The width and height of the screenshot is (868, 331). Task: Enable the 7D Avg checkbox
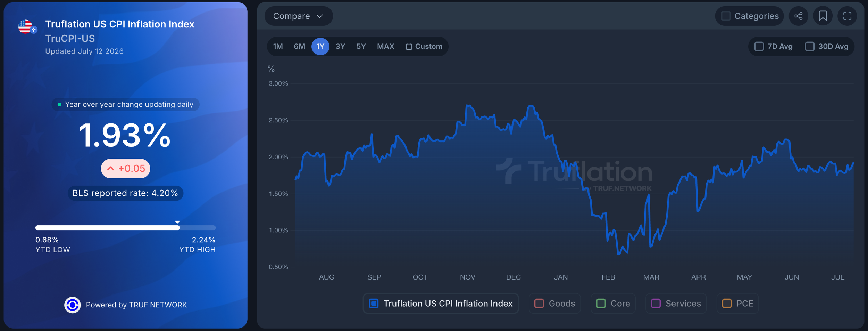(759, 47)
